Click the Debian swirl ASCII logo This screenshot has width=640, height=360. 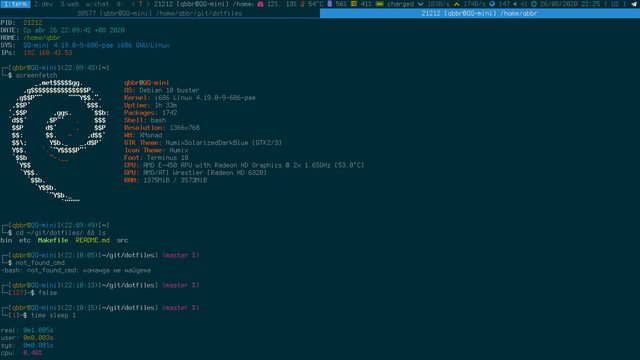pos(59,141)
